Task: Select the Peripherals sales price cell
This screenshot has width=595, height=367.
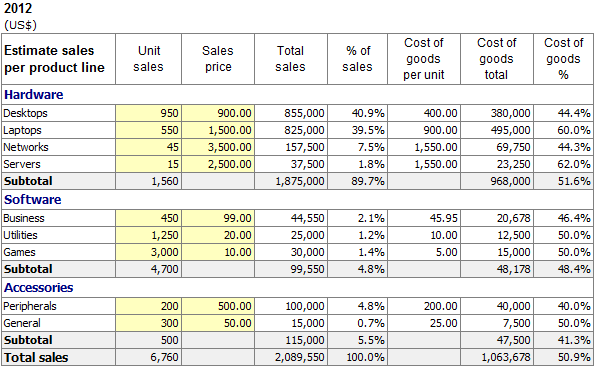Action: coord(218,306)
